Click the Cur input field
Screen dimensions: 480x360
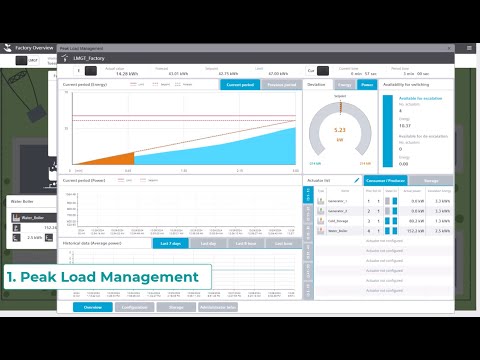(311, 71)
